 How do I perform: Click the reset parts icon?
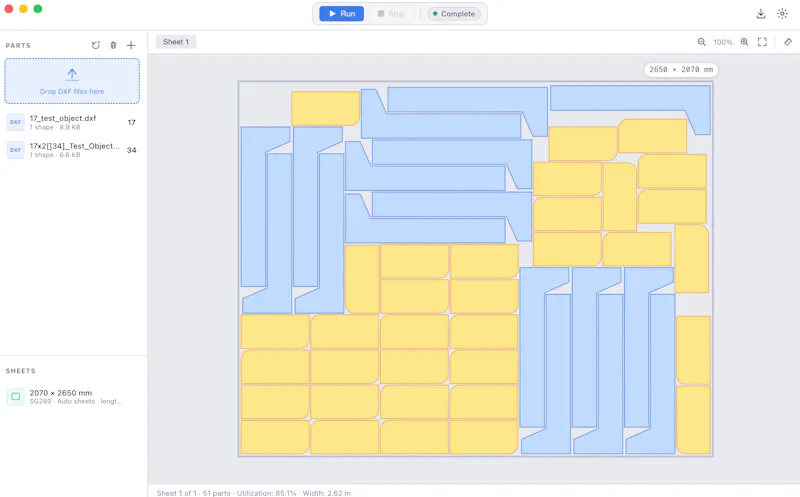(95, 45)
